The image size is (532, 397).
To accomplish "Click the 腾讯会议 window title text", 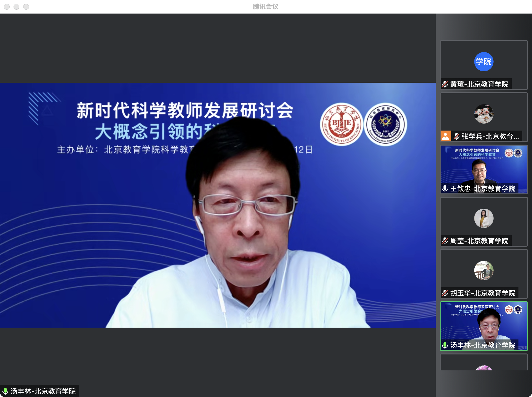I will (266, 7).
